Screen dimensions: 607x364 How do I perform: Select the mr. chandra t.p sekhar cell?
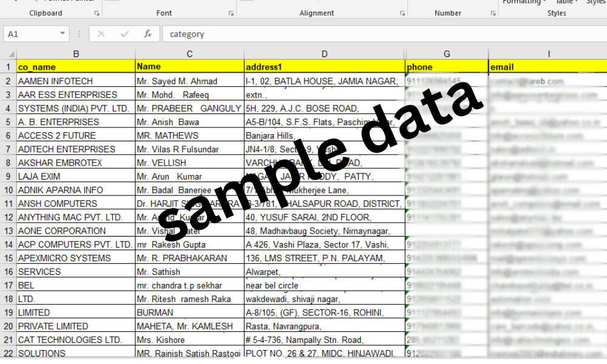point(189,285)
